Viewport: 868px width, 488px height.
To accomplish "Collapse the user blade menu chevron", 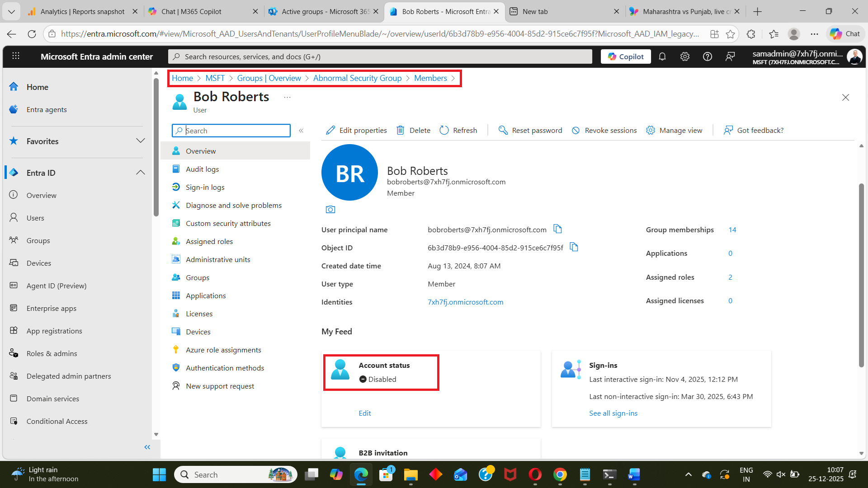I will click(301, 131).
